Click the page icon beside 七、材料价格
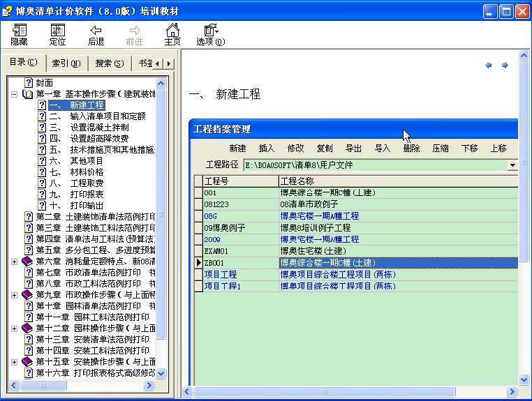This screenshot has width=532, height=401. tap(42, 172)
